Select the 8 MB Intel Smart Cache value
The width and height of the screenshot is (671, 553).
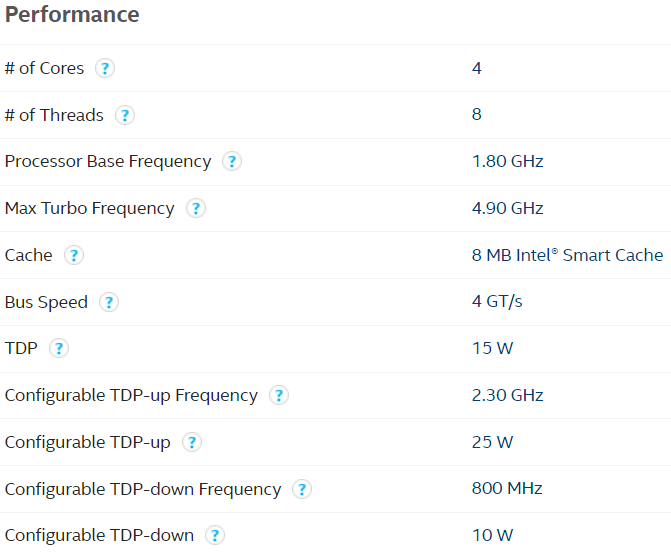567,255
